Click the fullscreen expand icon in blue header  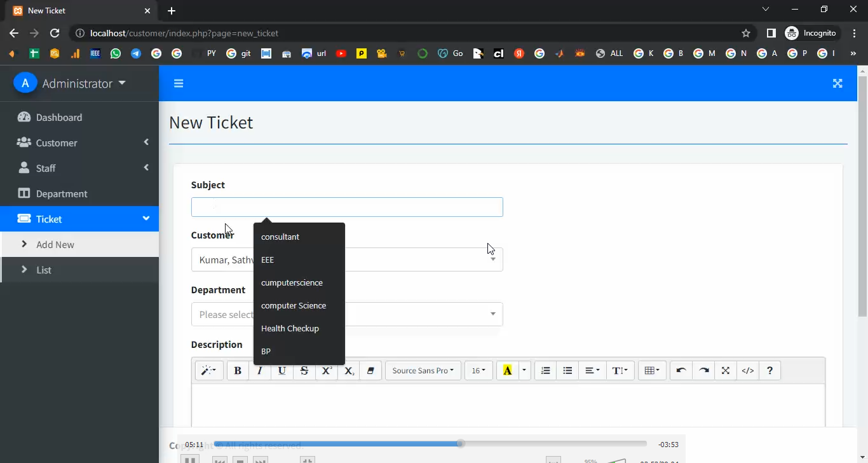837,83
